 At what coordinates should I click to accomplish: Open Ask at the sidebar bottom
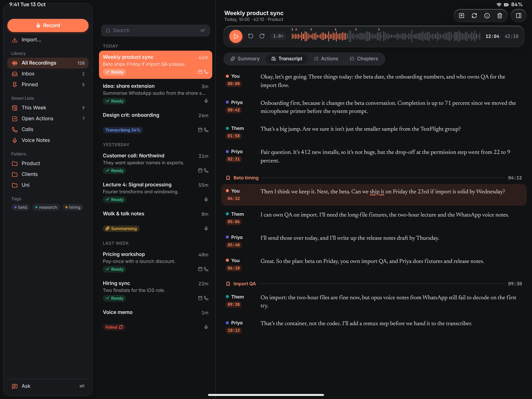(48, 386)
